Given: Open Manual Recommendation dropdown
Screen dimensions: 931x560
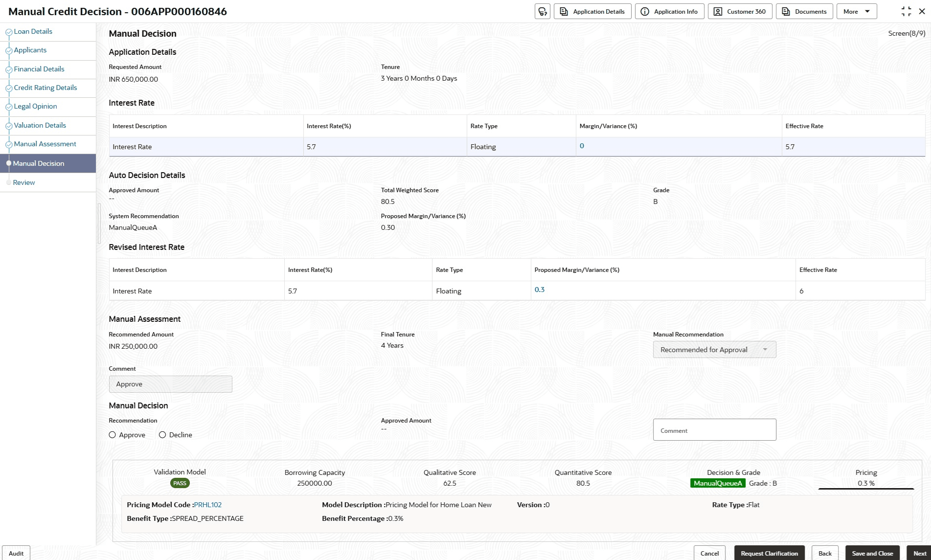Looking at the screenshot, I should coord(714,350).
